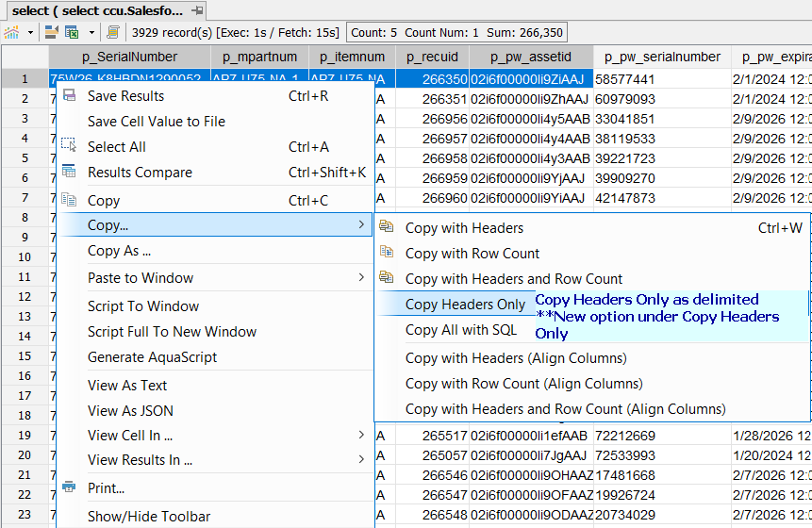Expand the View Results In submenu

point(362,460)
